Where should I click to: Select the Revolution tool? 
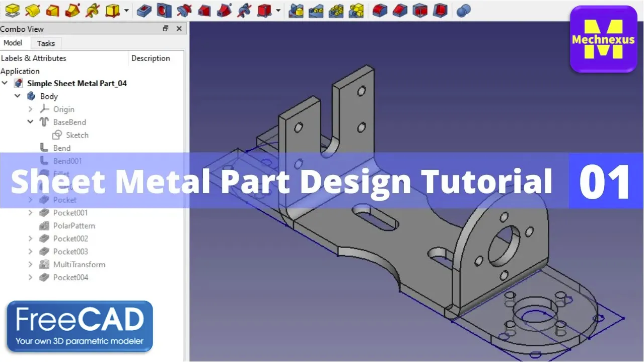[32, 10]
